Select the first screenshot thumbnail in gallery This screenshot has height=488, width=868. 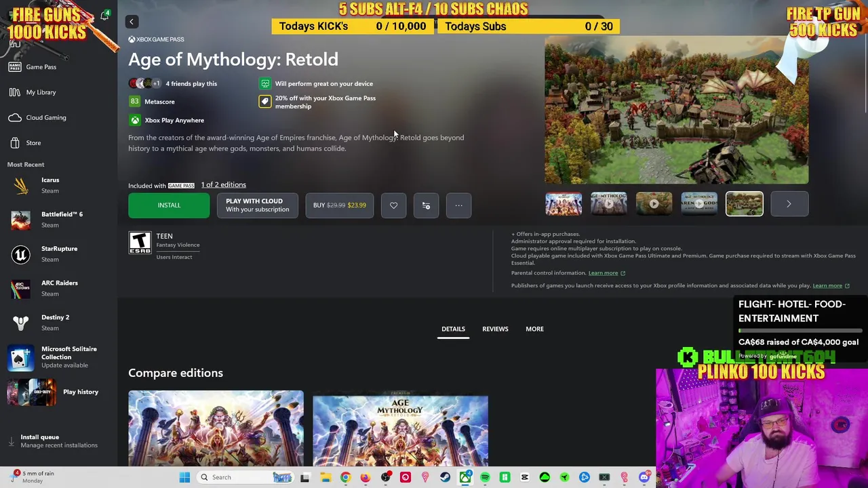coord(564,204)
